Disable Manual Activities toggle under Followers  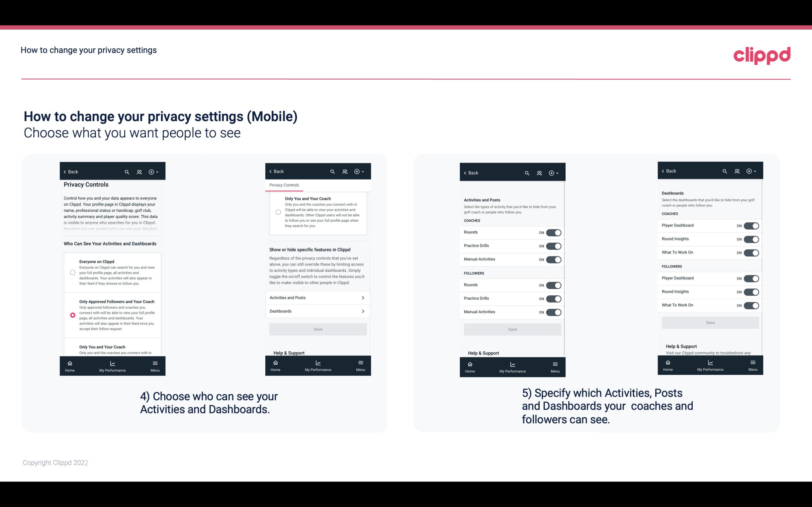tap(553, 311)
